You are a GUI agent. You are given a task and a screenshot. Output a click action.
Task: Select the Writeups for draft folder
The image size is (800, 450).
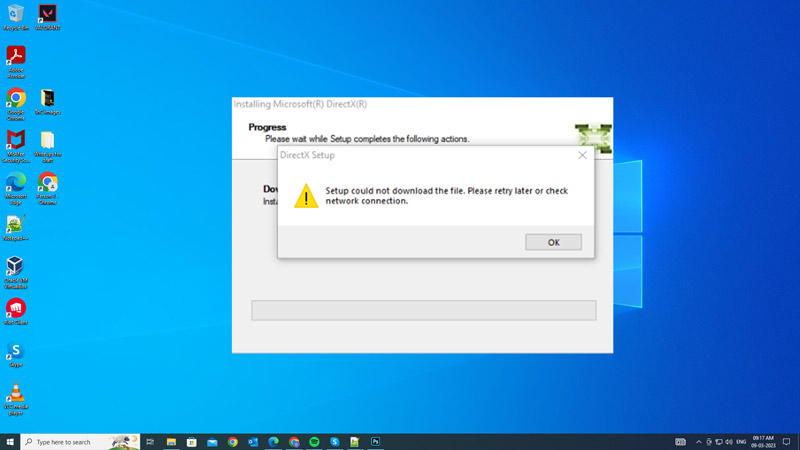(47, 146)
